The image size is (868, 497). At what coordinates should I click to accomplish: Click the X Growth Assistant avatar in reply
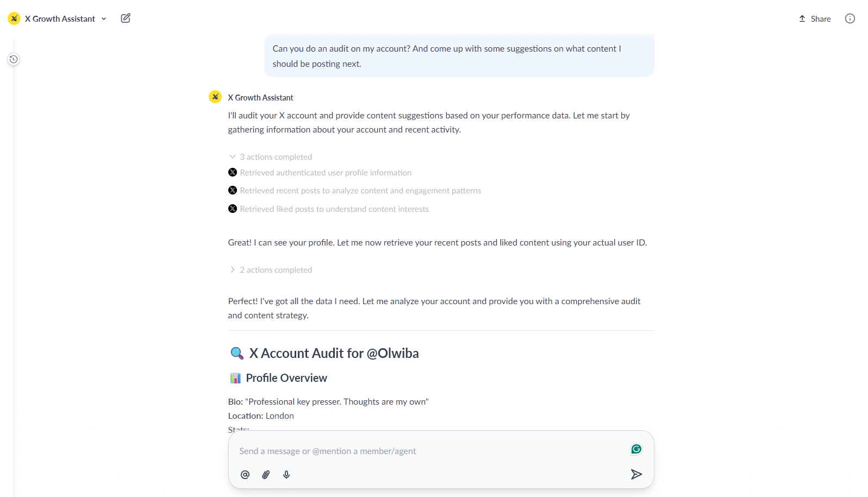tap(215, 97)
